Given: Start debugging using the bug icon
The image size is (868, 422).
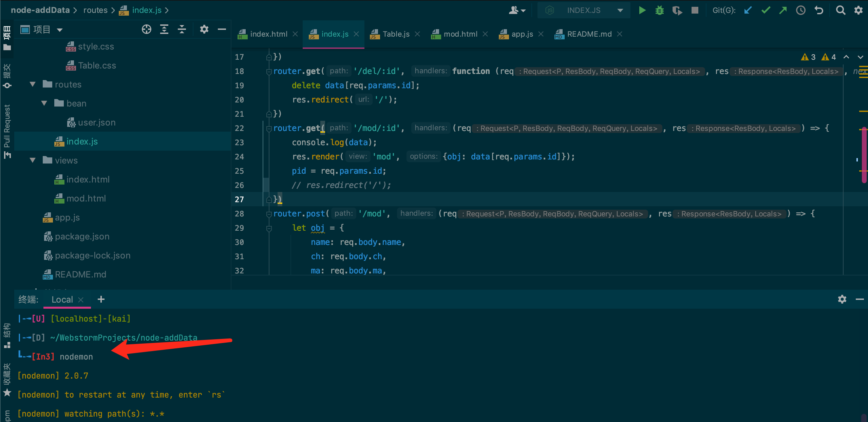Looking at the screenshot, I should 659,10.
